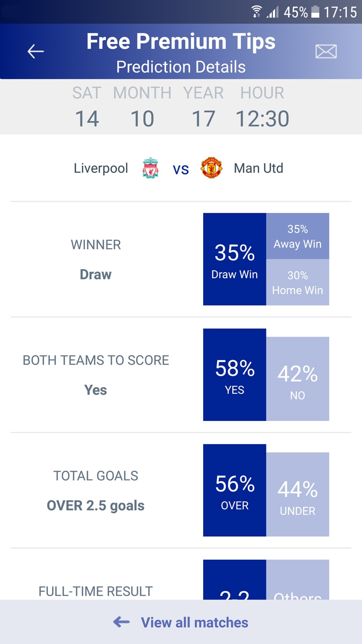
Task: Tap the Man Utd team name
Action: [259, 168]
